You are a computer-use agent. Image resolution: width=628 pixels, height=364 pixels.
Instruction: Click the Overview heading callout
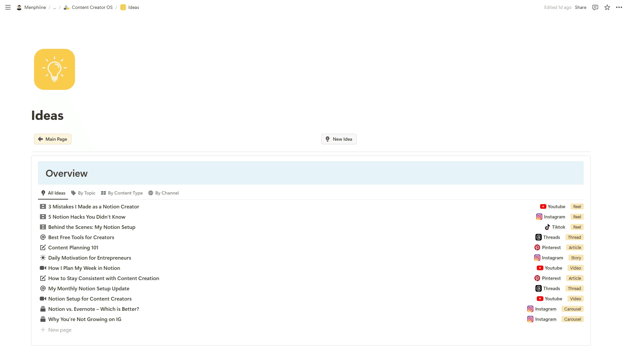tap(311, 173)
